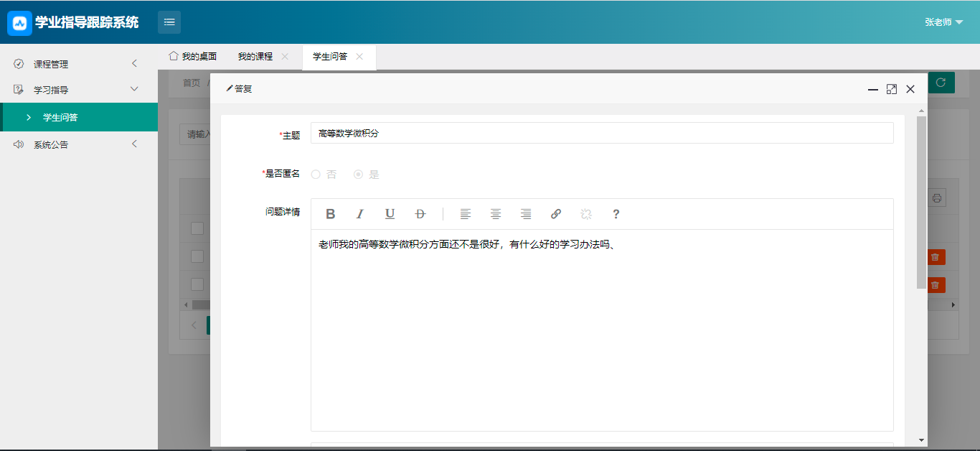Center align text in editor
The image size is (980, 451).
496,214
